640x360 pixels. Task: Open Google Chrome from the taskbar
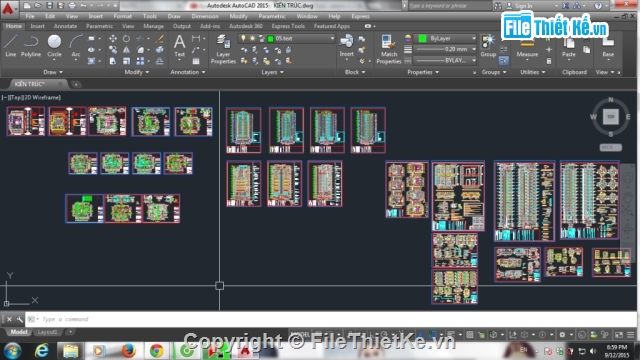(x=156, y=351)
